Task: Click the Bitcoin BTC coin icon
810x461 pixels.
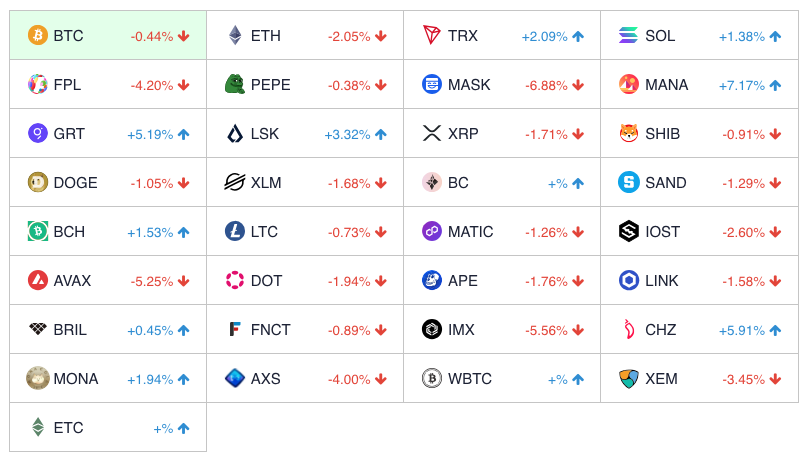Action: [x=38, y=36]
